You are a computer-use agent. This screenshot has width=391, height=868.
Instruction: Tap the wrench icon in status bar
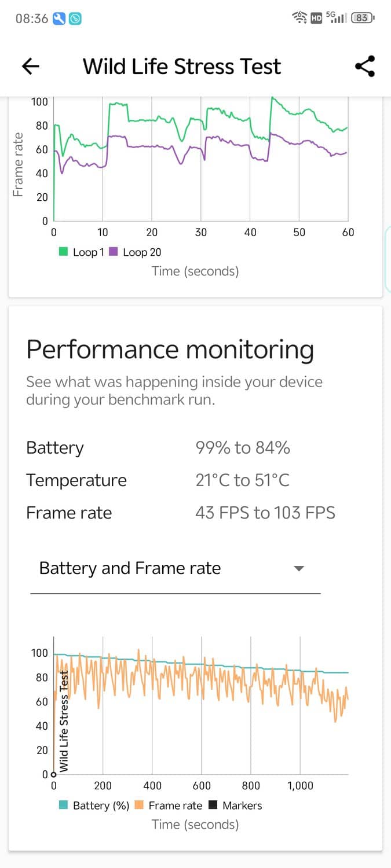tap(59, 19)
